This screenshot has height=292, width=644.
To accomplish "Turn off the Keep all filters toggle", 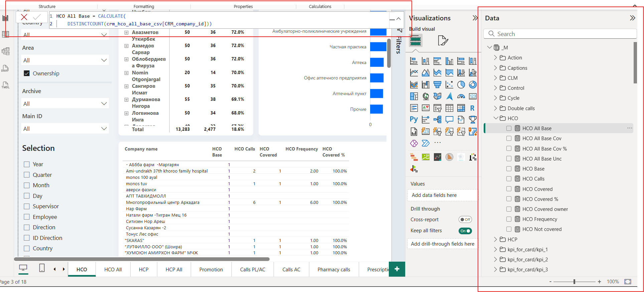I will coord(465,231).
